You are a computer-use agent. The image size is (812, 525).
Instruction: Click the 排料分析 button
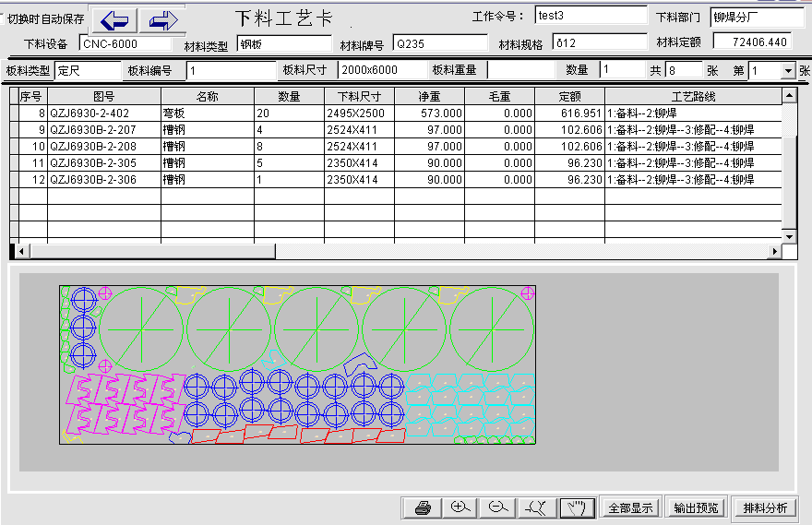click(x=765, y=507)
